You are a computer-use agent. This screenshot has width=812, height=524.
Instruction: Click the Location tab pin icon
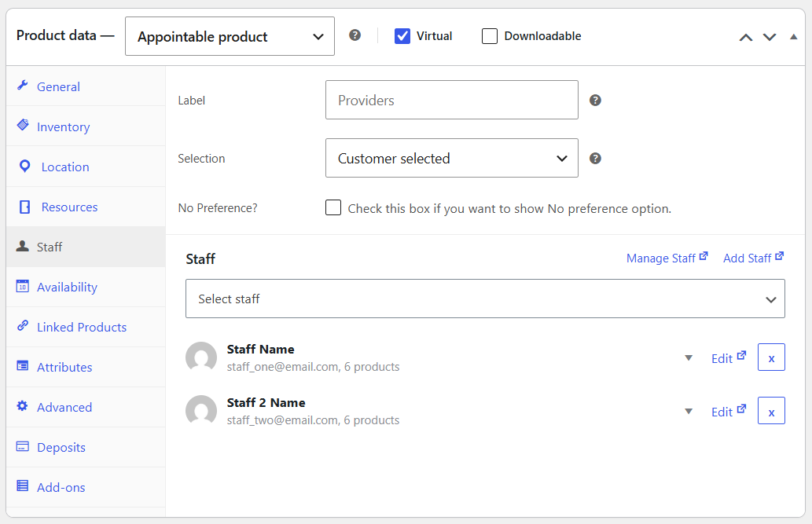pos(24,166)
